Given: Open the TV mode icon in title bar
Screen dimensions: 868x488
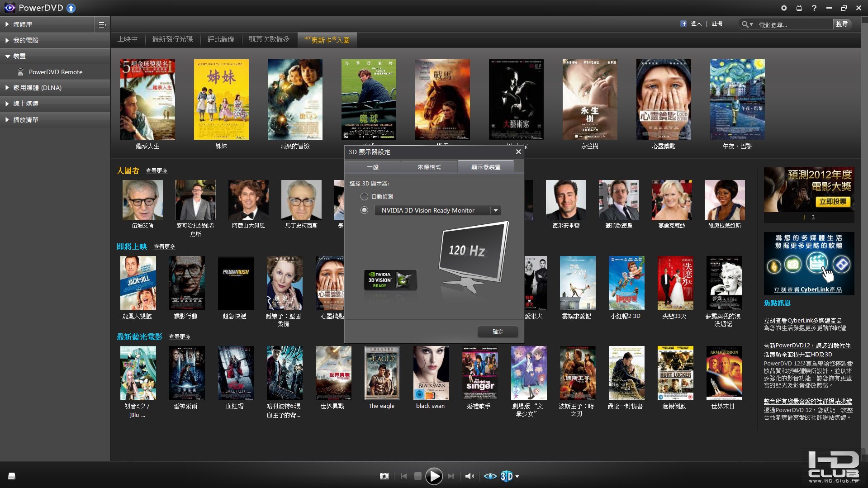Looking at the screenshot, I should click(799, 8).
